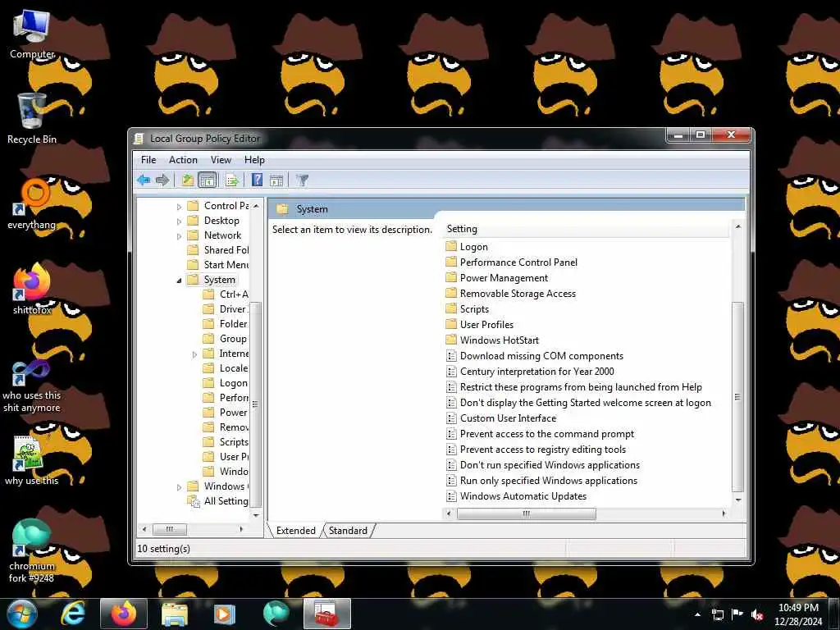Select the Recycle Bin desktop icon
This screenshot has width=840, height=630.
click(x=32, y=119)
